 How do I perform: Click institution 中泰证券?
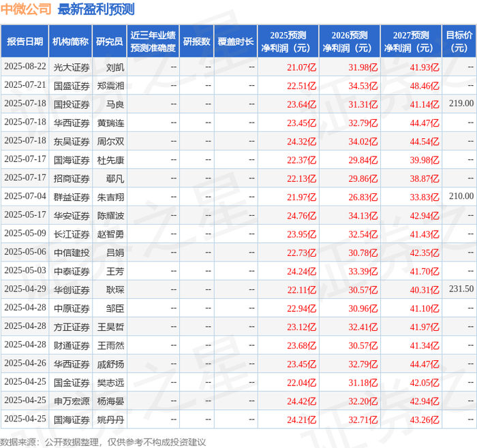point(72,271)
